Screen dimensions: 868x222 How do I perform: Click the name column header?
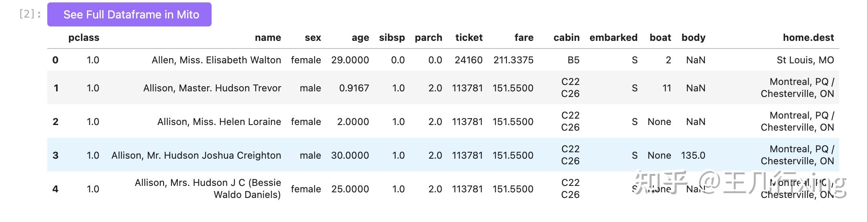click(268, 38)
